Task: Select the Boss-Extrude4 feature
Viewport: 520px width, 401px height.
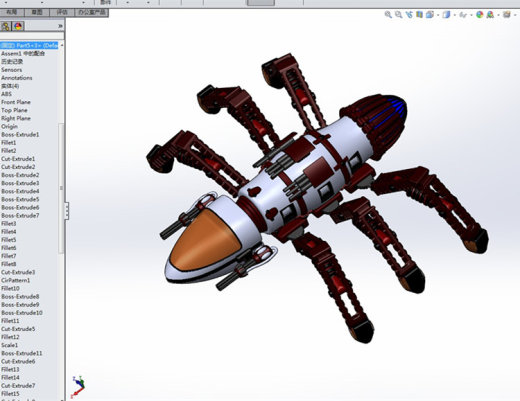Action: coord(20,191)
